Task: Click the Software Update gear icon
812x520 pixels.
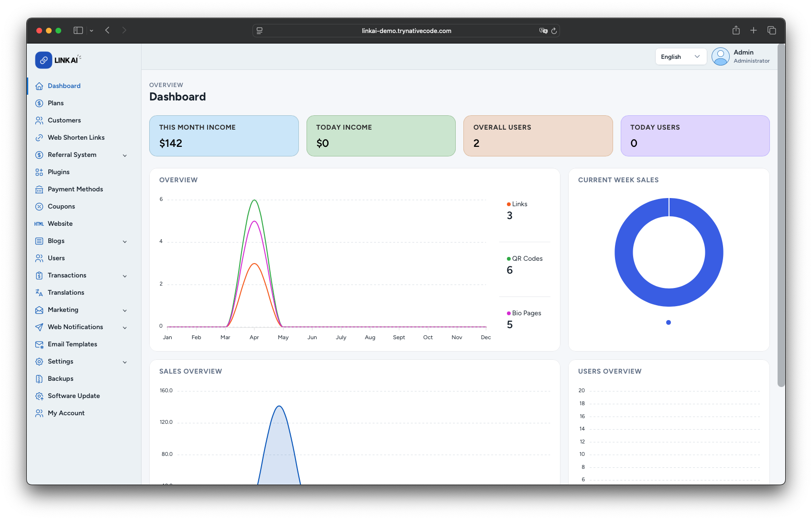Action: pyautogui.click(x=39, y=396)
